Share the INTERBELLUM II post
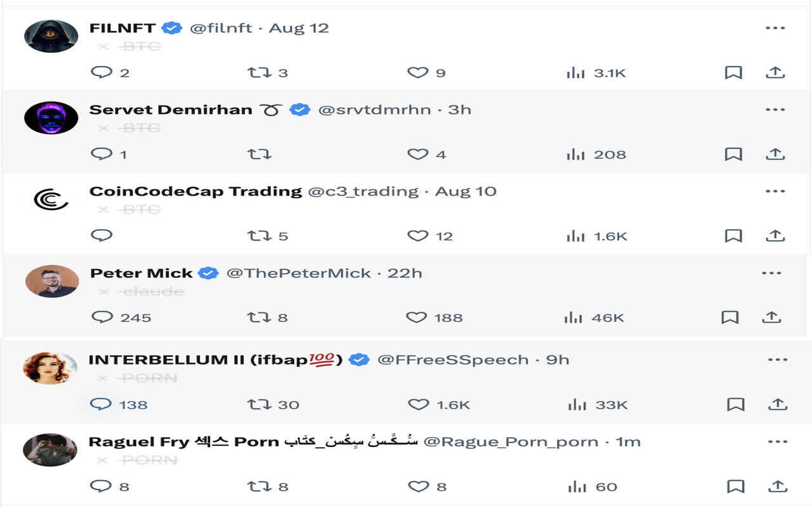Viewport: 812px width, 508px height. 778,404
